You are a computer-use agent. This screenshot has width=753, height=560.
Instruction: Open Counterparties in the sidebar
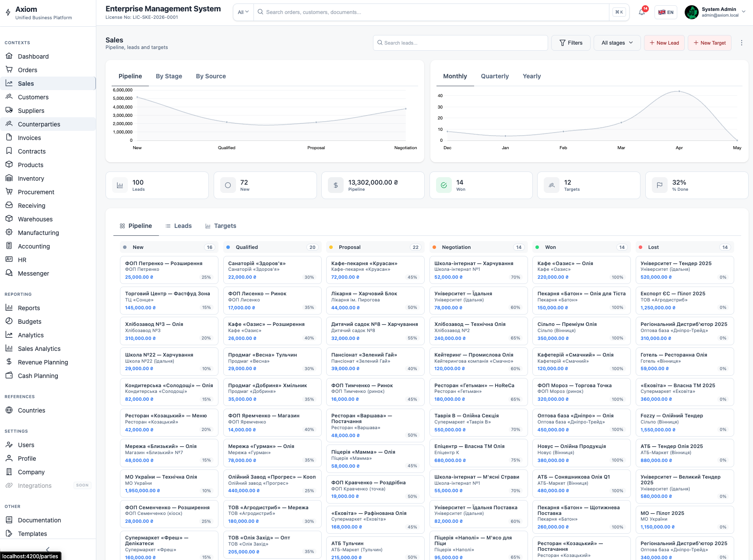(x=48, y=124)
